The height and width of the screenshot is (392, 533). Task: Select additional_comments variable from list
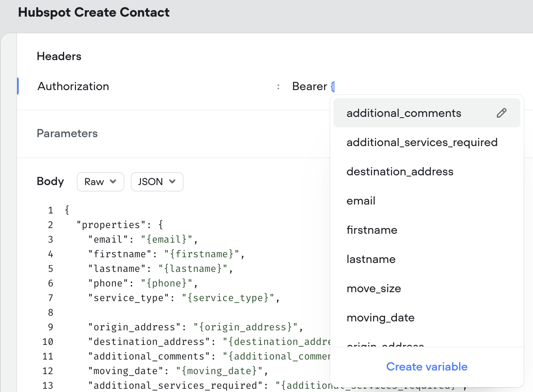403,113
